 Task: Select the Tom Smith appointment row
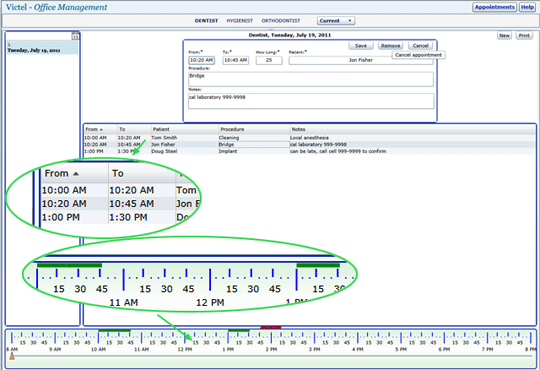point(310,138)
